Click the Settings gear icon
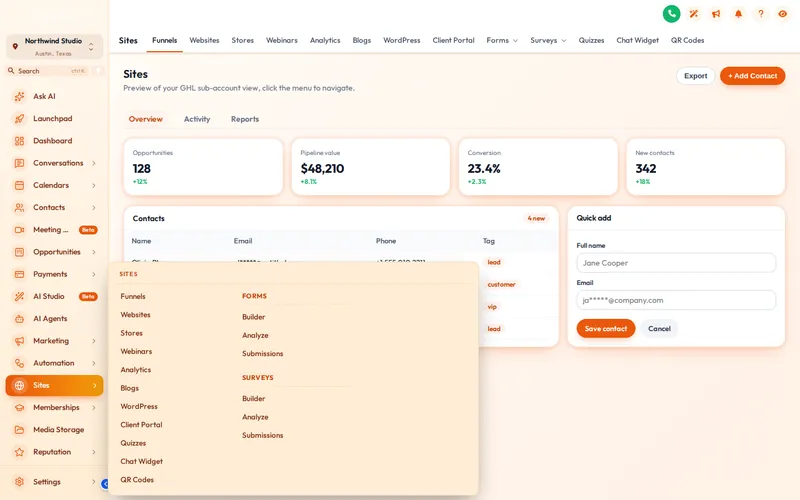 [x=19, y=482]
